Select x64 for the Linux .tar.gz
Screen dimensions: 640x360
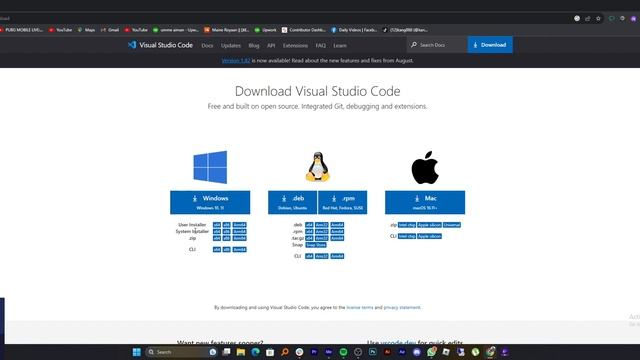pyautogui.click(x=309, y=238)
